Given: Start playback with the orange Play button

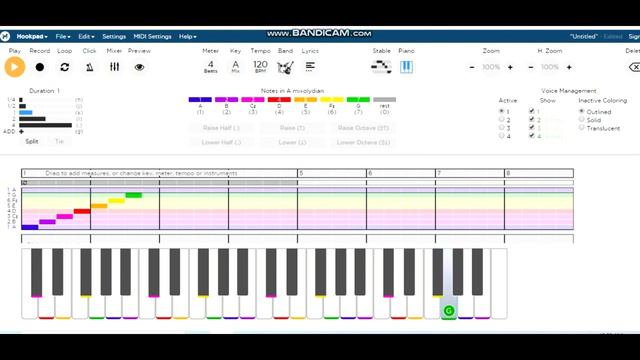Looking at the screenshot, I should (15, 67).
